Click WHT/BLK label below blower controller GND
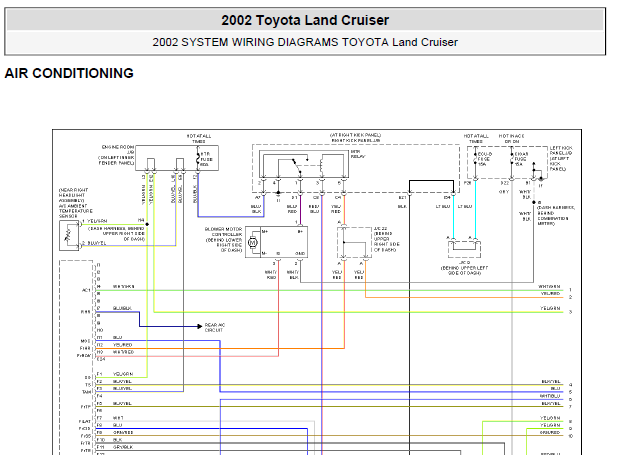This screenshot has height=455, width=617. [x=292, y=275]
